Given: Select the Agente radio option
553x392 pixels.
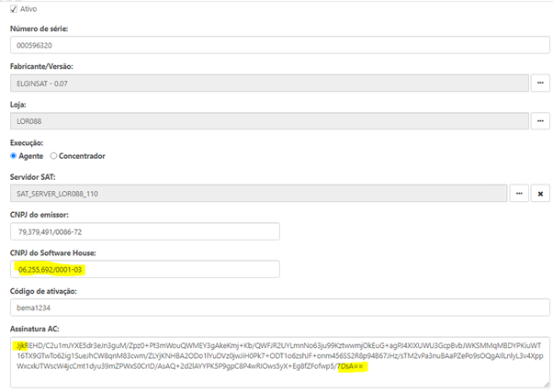Looking at the screenshot, I should coord(14,156).
